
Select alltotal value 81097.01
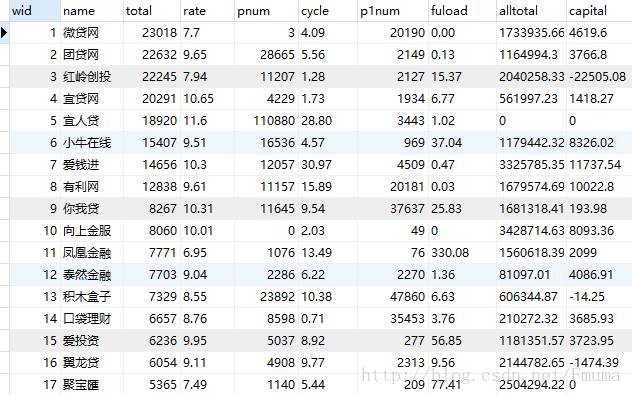pyautogui.click(x=525, y=274)
